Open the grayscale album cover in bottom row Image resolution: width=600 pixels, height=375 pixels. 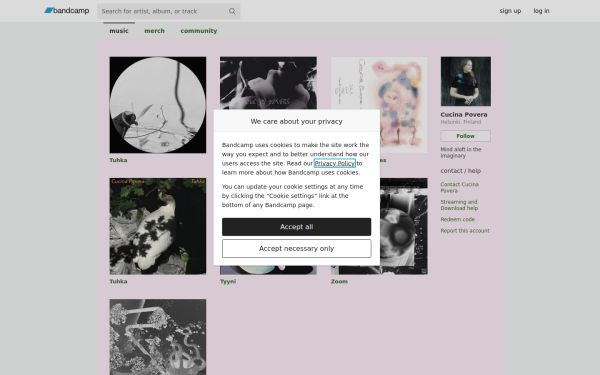pyautogui.click(x=158, y=337)
